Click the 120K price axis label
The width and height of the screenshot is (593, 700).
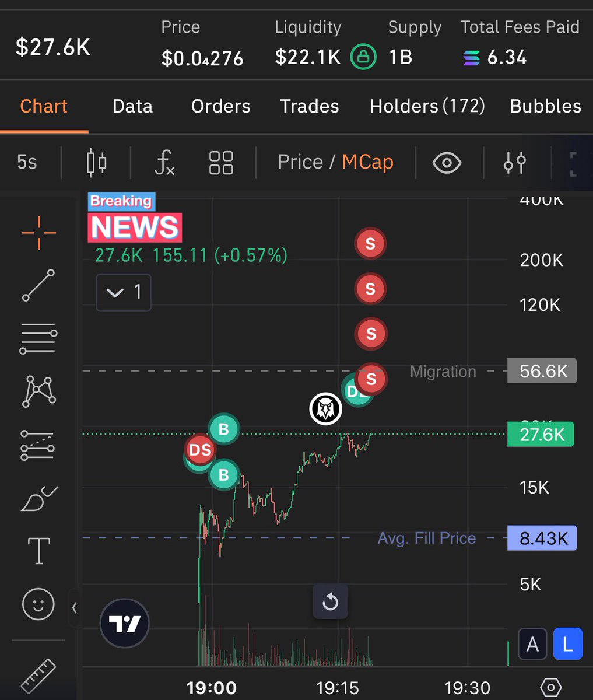pos(540,305)
